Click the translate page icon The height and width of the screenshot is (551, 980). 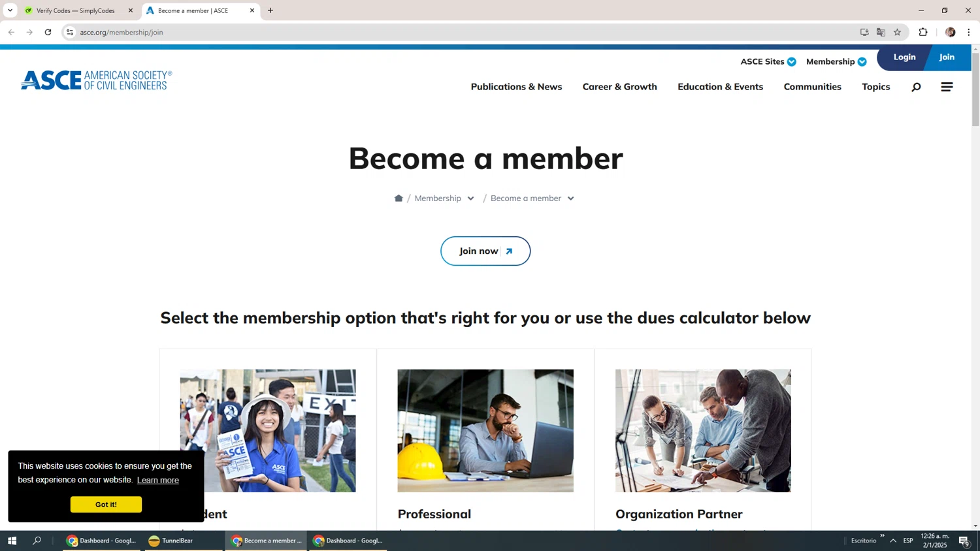point(881,32)
